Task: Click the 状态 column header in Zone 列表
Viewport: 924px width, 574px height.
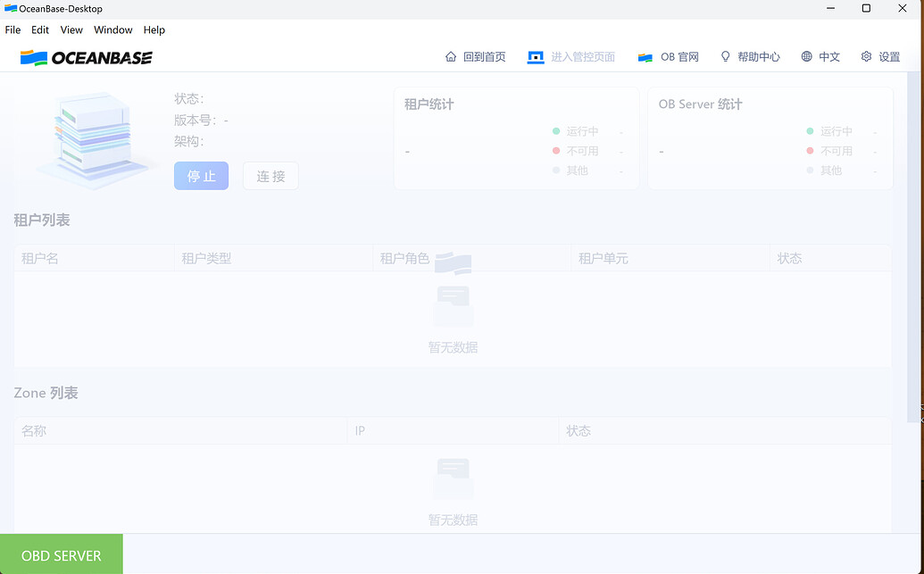Action: pyautogui.click(x=579, y=430)
